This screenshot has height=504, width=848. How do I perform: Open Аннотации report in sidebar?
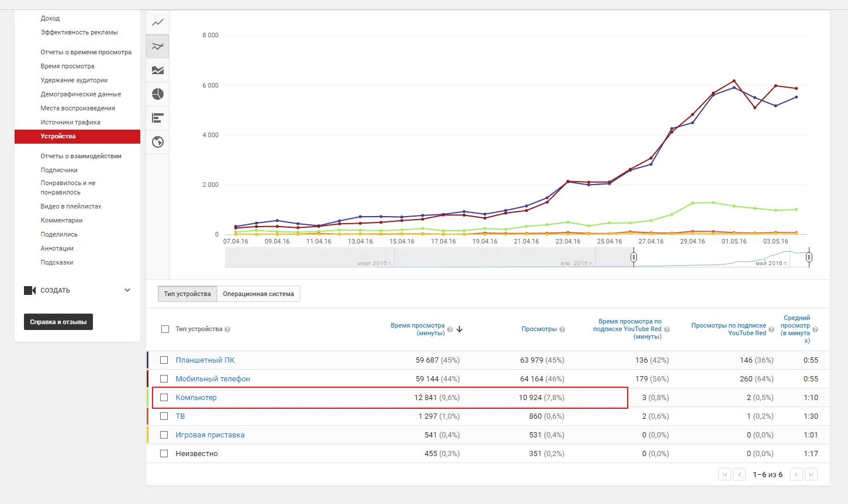click(57, 249)
